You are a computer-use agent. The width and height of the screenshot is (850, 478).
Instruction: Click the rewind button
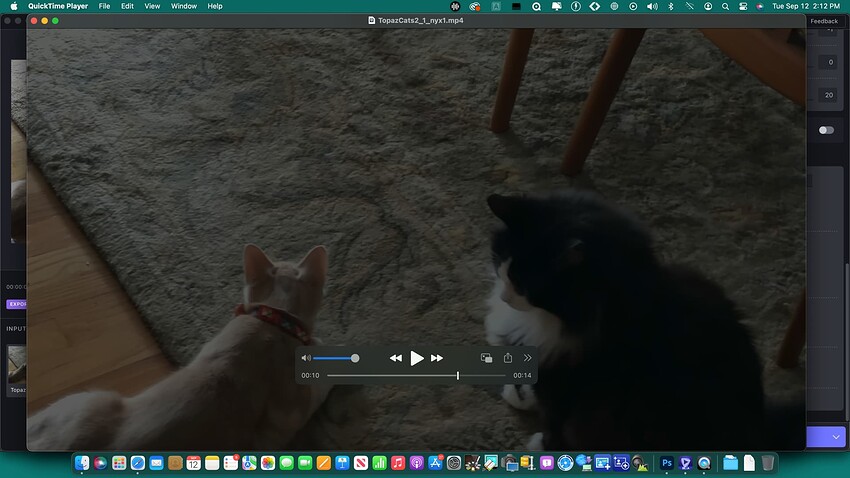pos(396,358)
